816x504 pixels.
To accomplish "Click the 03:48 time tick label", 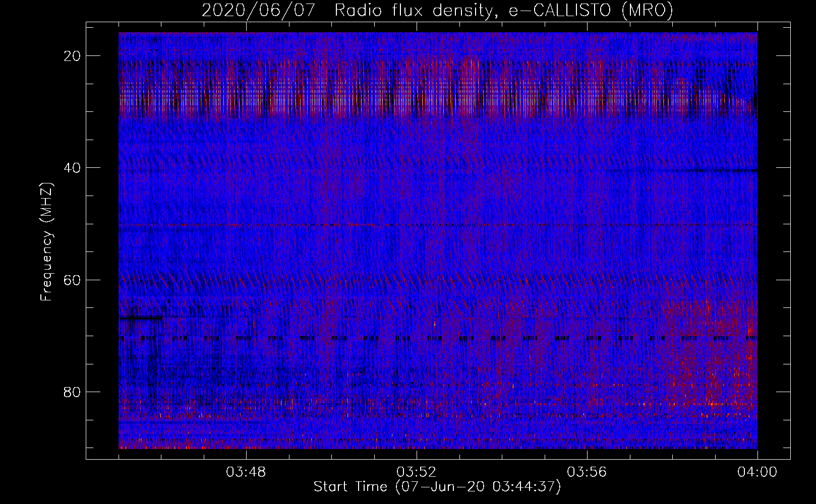I will coord(246,472).
